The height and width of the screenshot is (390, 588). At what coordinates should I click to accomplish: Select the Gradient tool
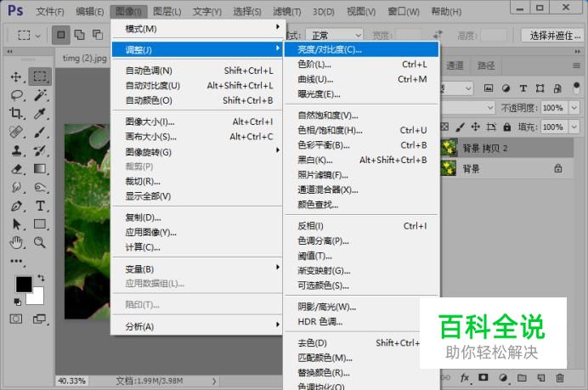40,169
